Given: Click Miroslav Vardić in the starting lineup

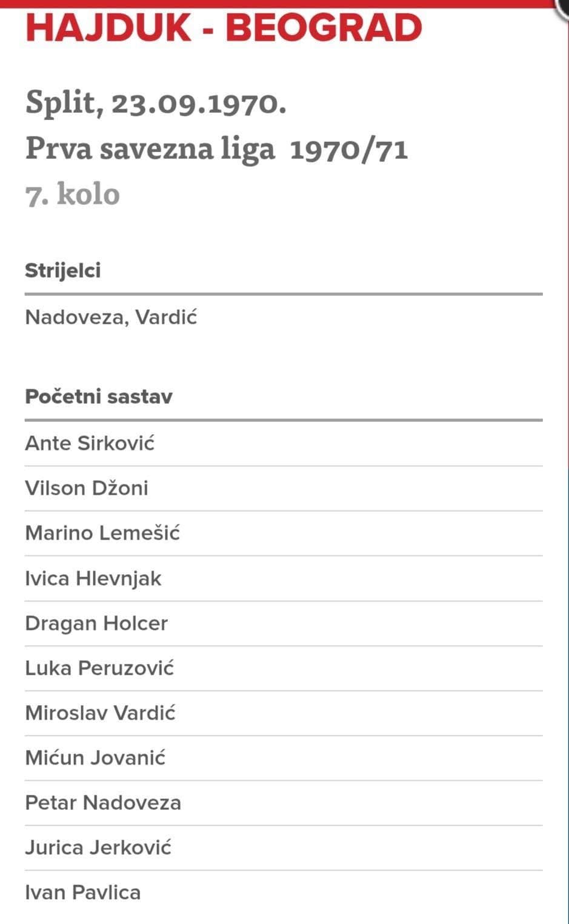Looking at the screenshot, I should pyautogui.click(x=100, y=713).
